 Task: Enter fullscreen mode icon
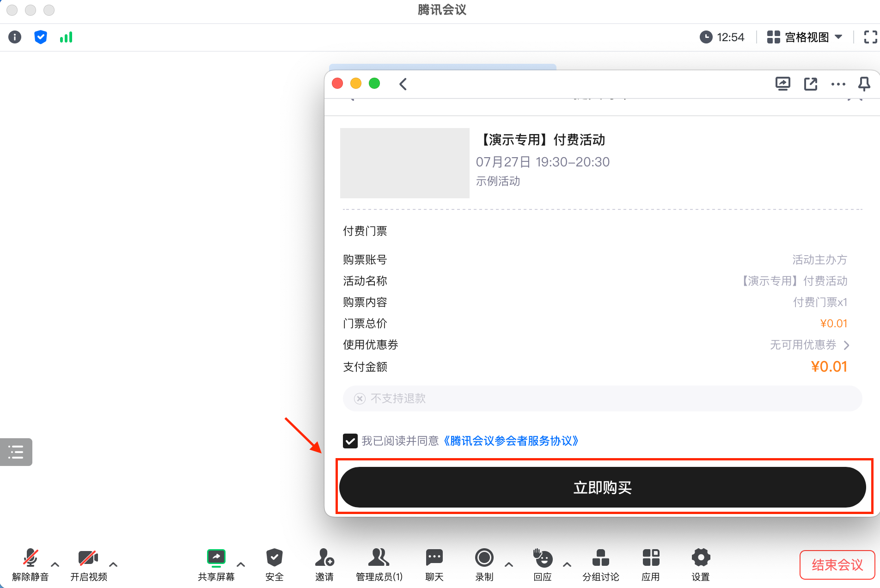click(870, 37)
